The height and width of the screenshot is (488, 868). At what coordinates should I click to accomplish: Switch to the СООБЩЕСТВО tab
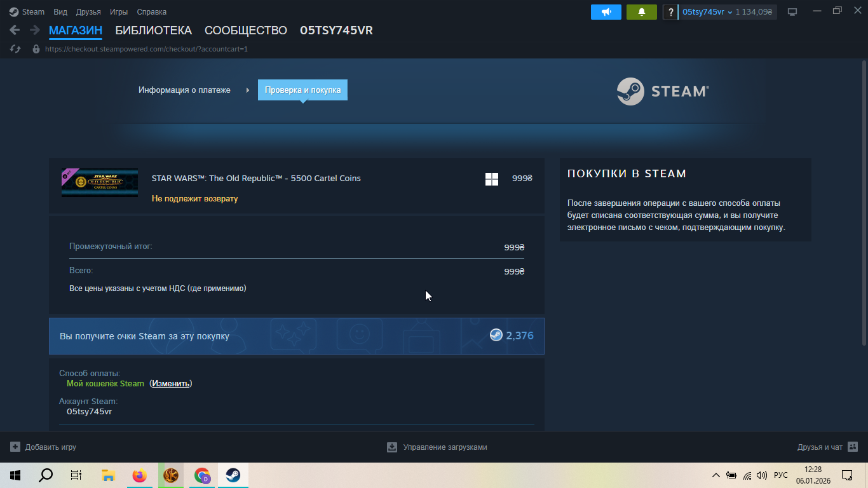[246, 30]
